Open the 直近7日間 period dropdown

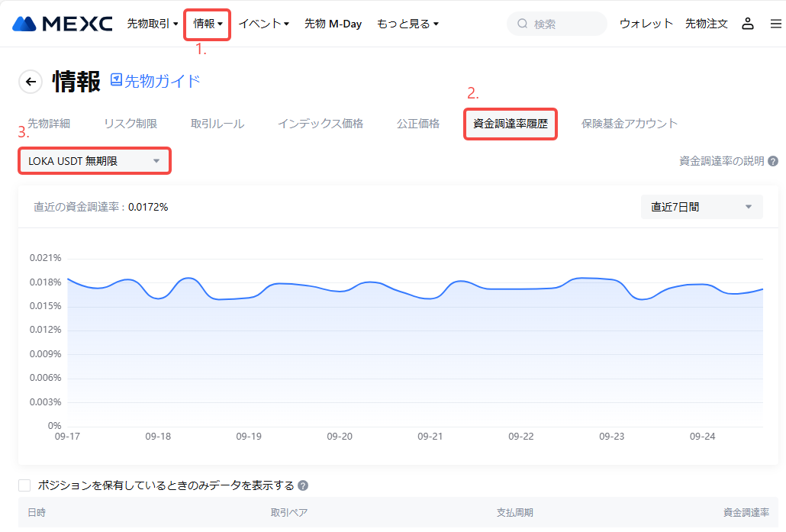(701, 207)
